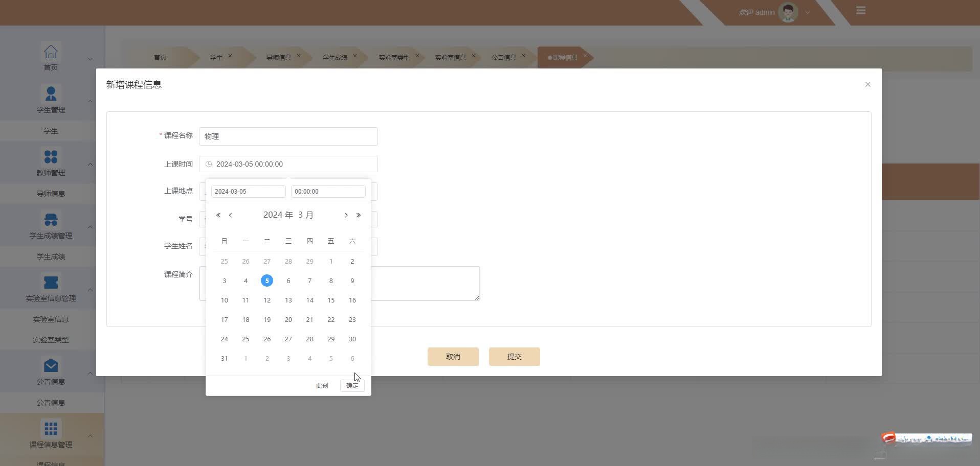Expand the 首页 sidebar chevron

coord(90,59)
